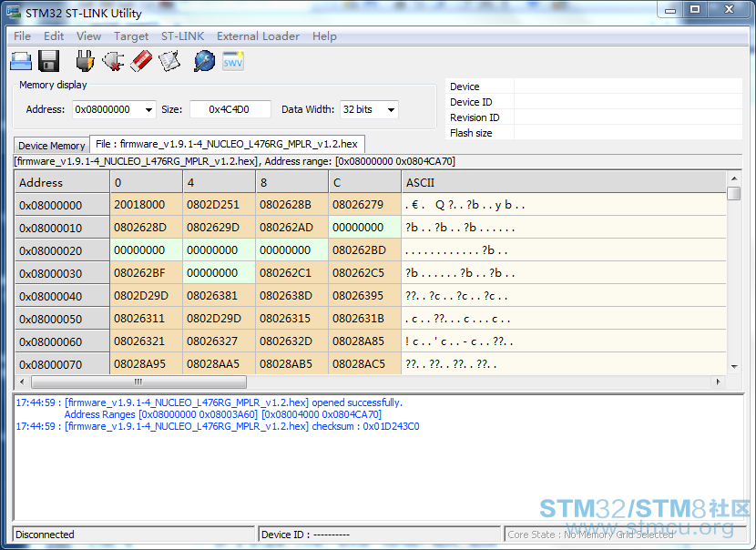756x550 pixels.
Task: Select the firmware hex File tab
Action: pyautogui.click(x=227, y=144)
